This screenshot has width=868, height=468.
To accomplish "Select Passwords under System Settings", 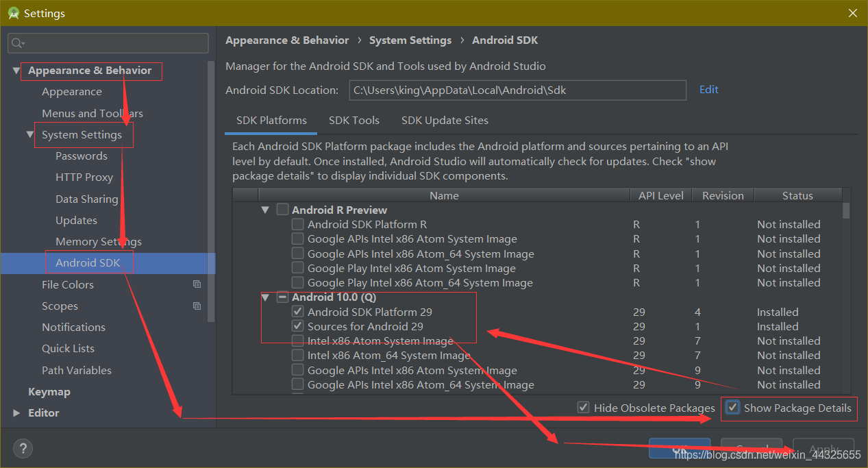I will [x=82, y=156].
